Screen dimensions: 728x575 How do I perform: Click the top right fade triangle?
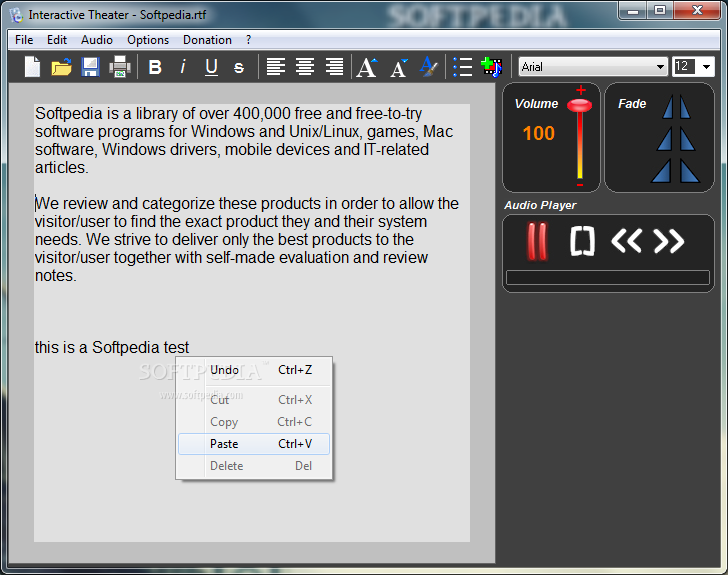tap(685, 107)
